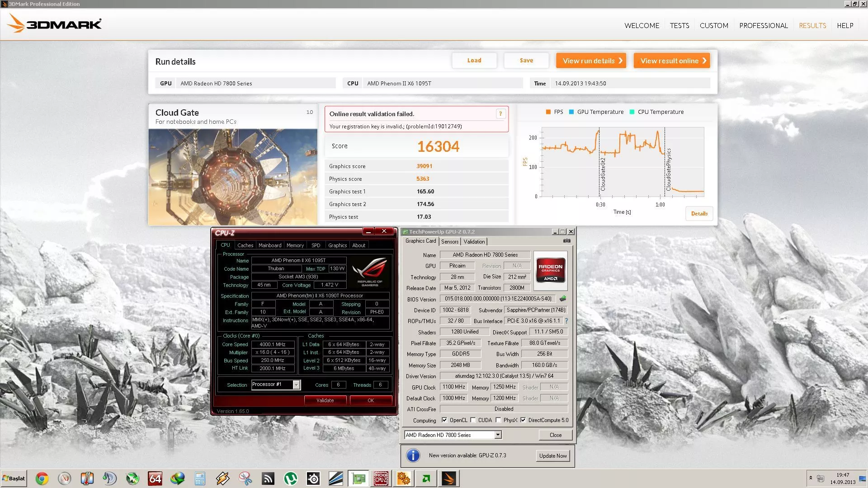
Task: Expand the GPU selection dropdown in GPU-Z
Action: tap(498, 435)
